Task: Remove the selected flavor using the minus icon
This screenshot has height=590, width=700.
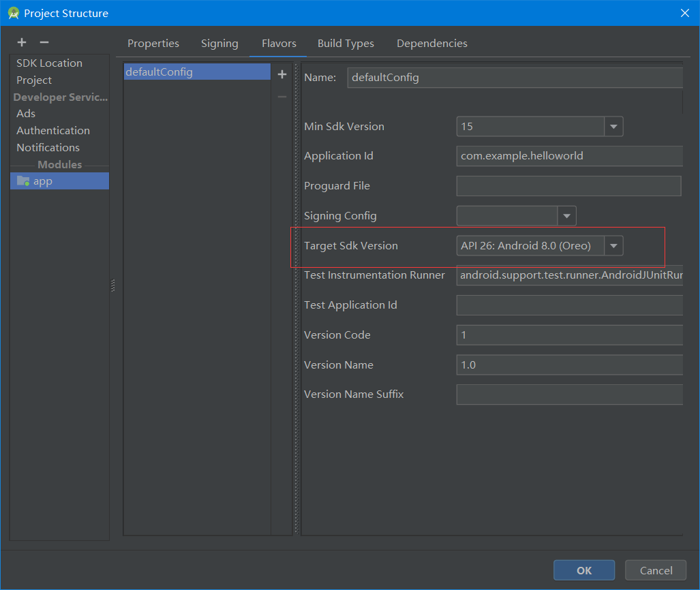Action: (281, 96)
